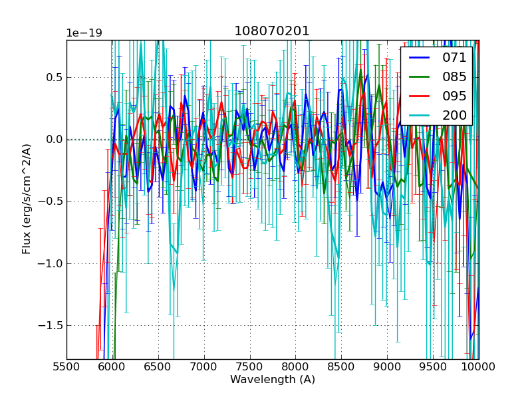Image resolution: width=532 pixels, height=399 pixels.
Task: Select the 071 legend label
Action: [454, 57]
